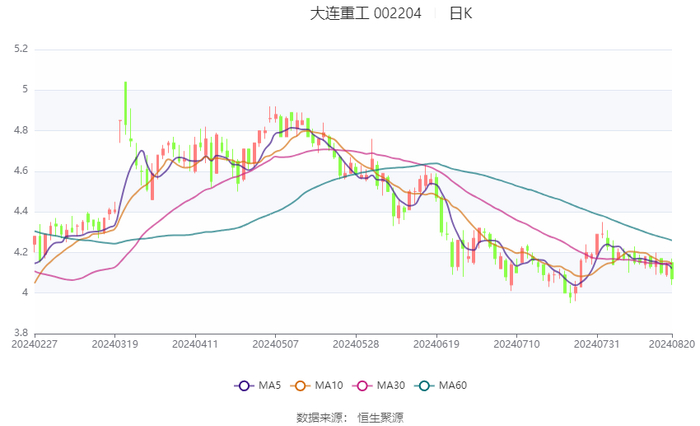Click the MA5 purple circle legend marker
The height and width of the screenshot is (426, 700).
pyautogui.click(x=243, y=386)
